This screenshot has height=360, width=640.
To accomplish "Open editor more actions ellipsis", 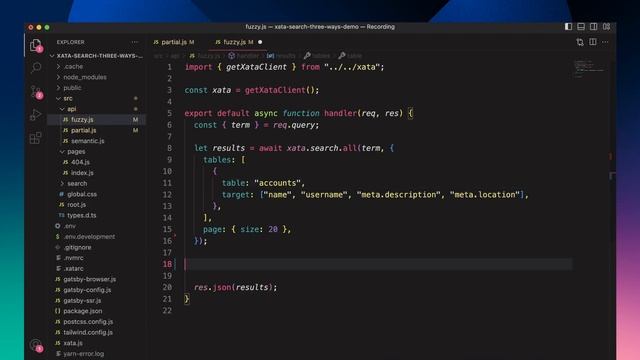I will pyautogui.click(x=605, y=42).
